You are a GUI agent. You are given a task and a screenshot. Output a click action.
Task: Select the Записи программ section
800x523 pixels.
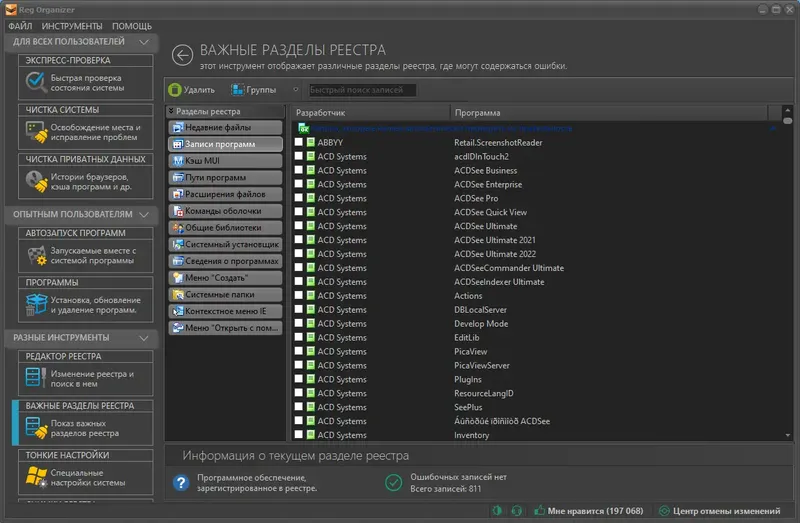click(225, 144)
